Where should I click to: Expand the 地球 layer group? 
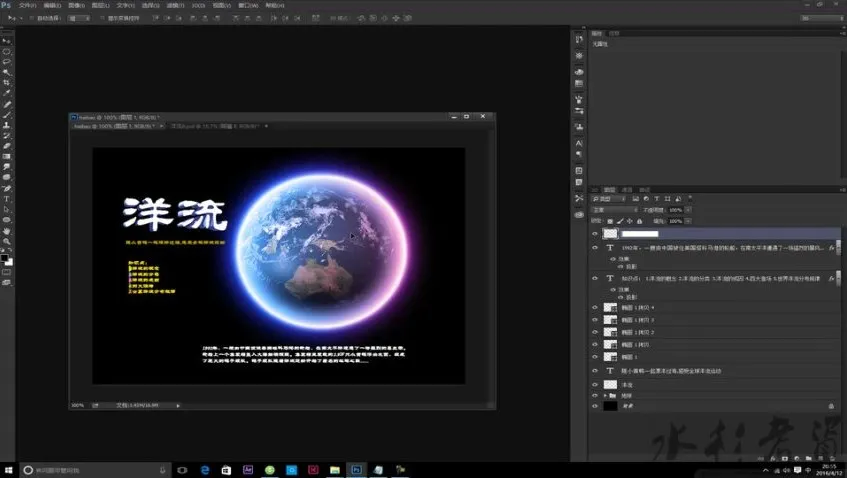tap(606, 395)
